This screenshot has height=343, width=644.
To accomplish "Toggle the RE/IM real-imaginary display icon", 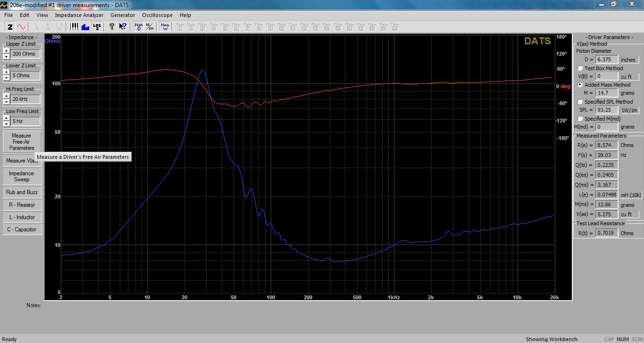I will pos(149,26).
